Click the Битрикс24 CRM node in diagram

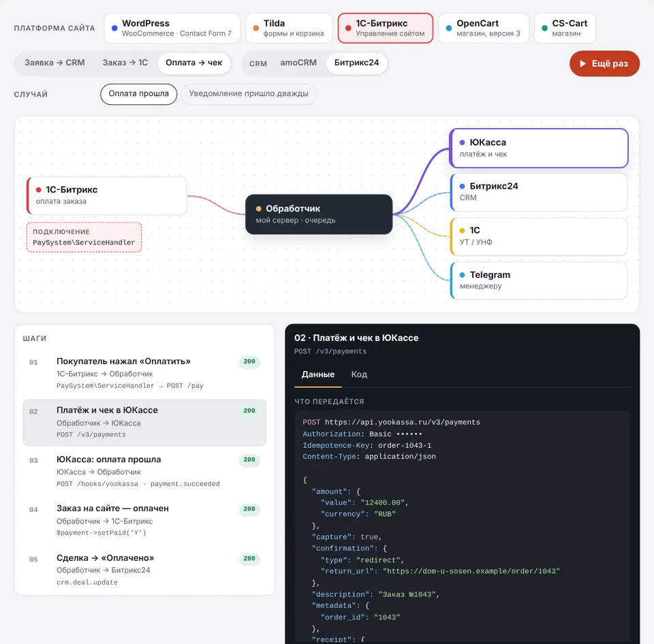tap(538, 192)
